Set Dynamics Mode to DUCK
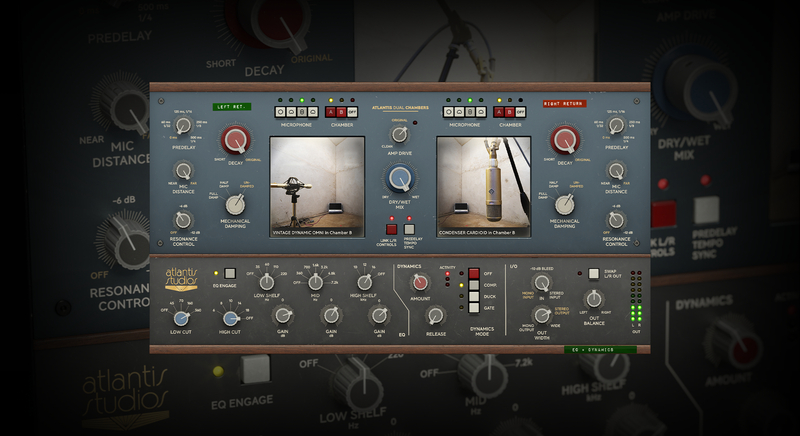The height and width of the screenshot is (436, 800). [474, 296]
